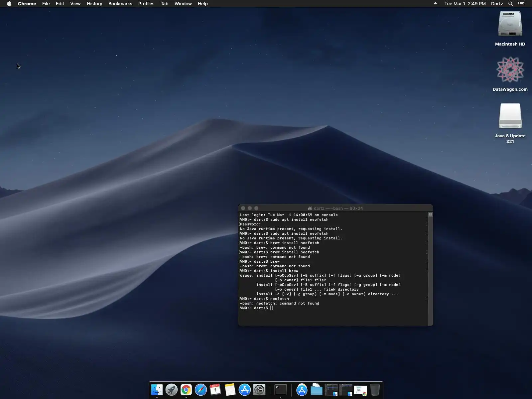This screenshot has width=532, height=399.
Task: Open Spotlight search in the menu bar
Action: 511,4
